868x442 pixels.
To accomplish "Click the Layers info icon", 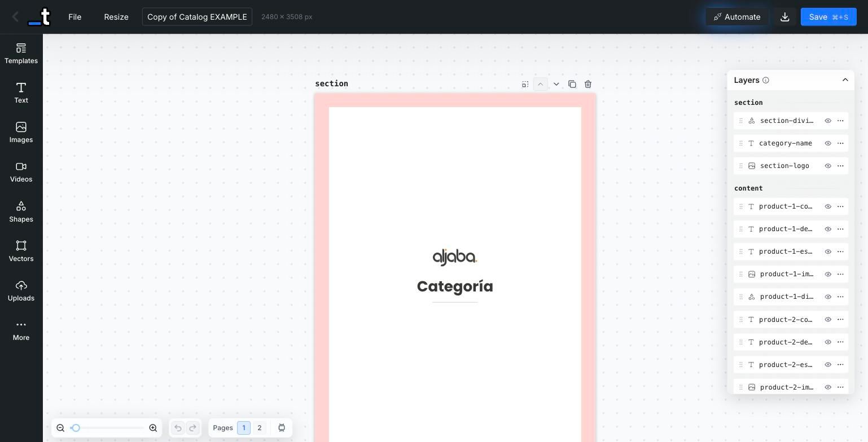I will point(766,80).
